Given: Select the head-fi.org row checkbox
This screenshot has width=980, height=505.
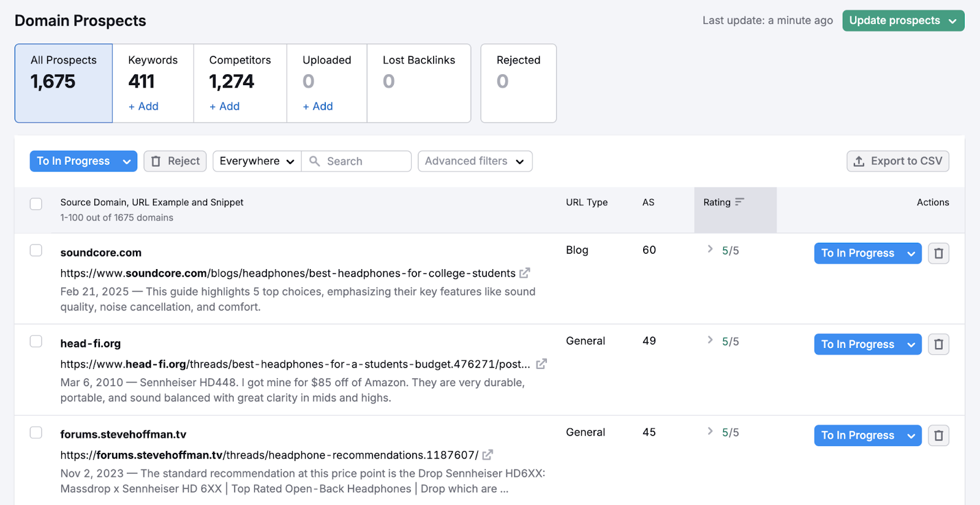Looking at the screenshot, I should click(36, 341).
